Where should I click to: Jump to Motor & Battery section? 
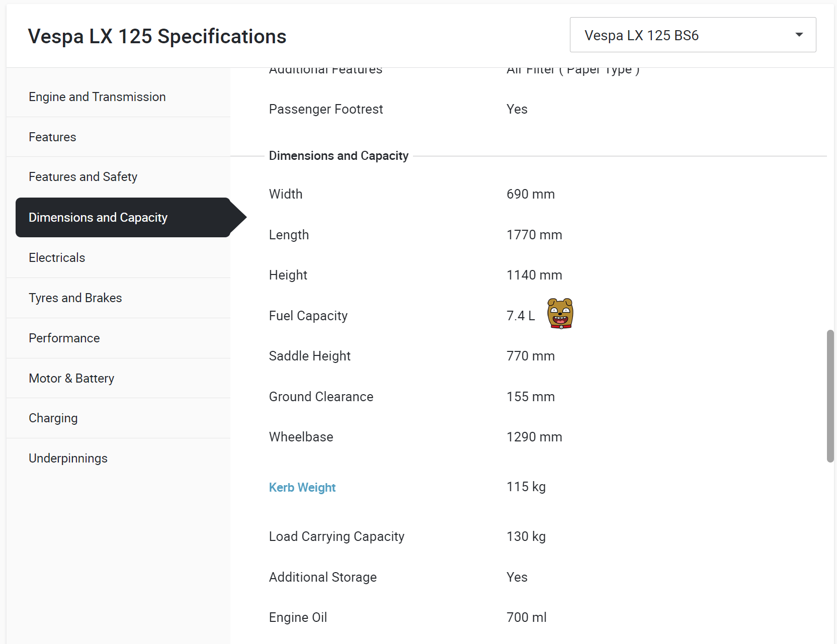click(x=118, y=378)
